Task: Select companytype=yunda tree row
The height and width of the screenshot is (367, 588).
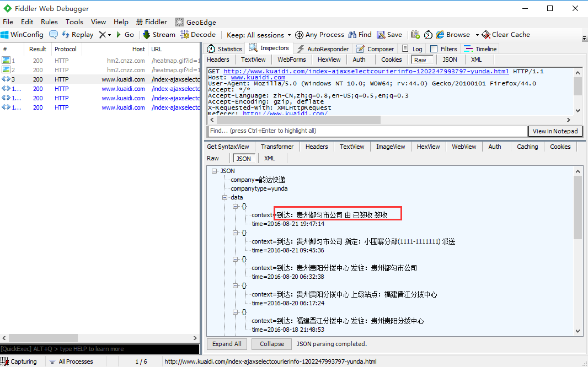Action: pos(259,189)
